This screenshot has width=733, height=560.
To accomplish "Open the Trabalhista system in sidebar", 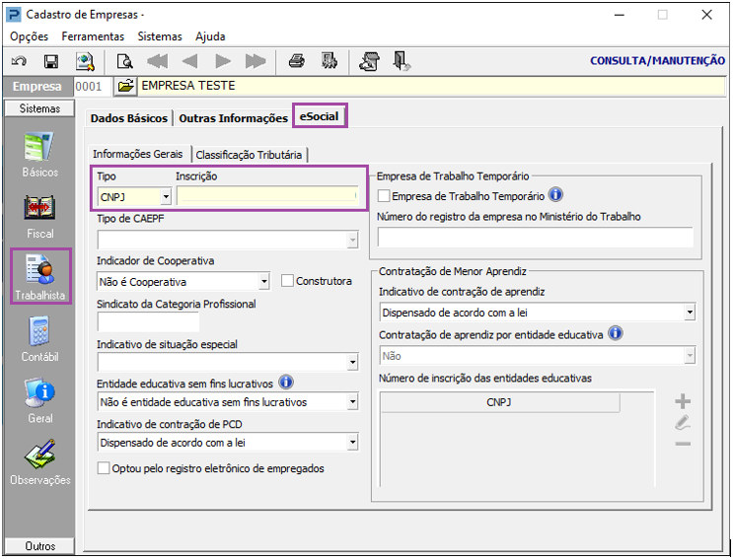I will (40, 276).
